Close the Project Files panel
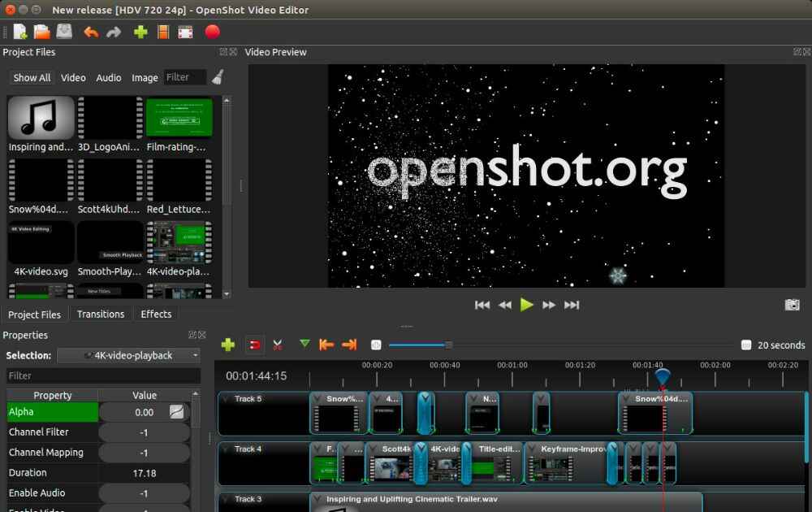Screen dimensions: 812x512 (x=233, y=52)
